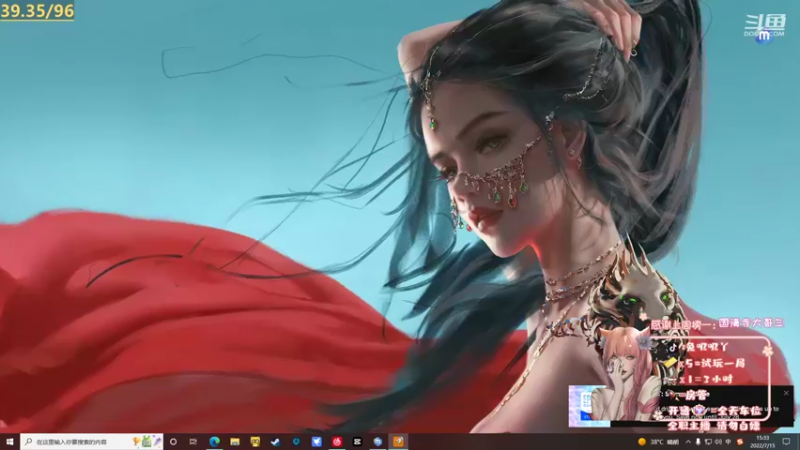The image size is (800, 450).
Task: Open the Windows Start menu
Action: (x=9, y=442)
